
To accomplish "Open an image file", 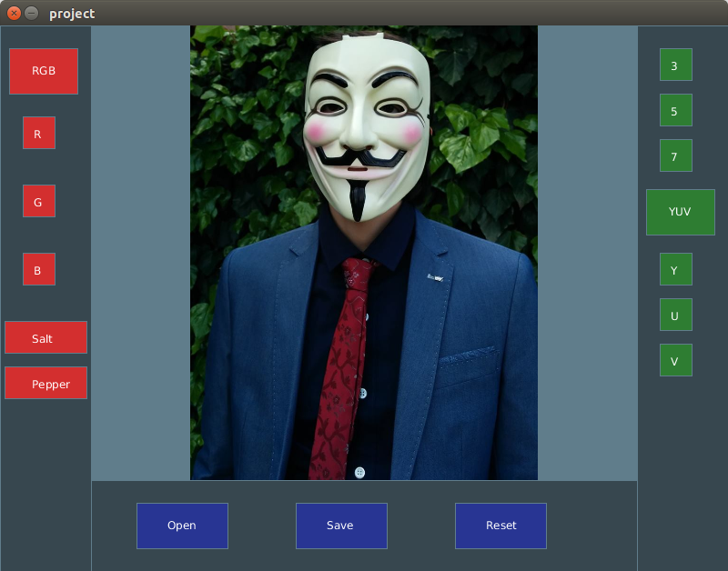I will (x=183, y=526).
